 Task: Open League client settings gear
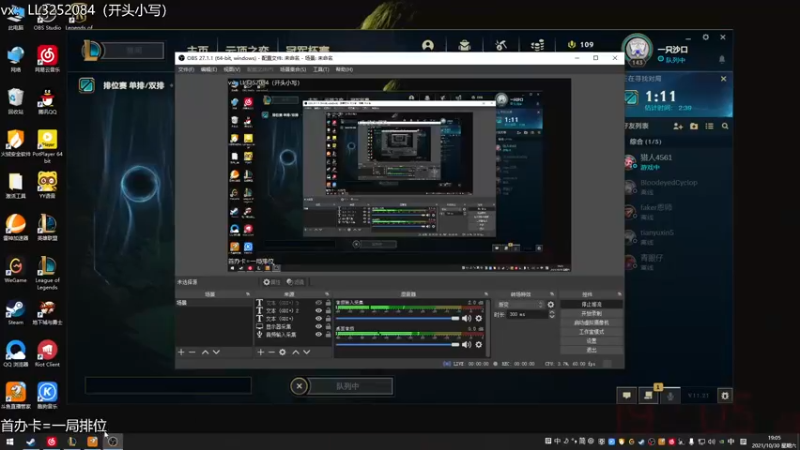pyautogui.click(x=706, y=37)
